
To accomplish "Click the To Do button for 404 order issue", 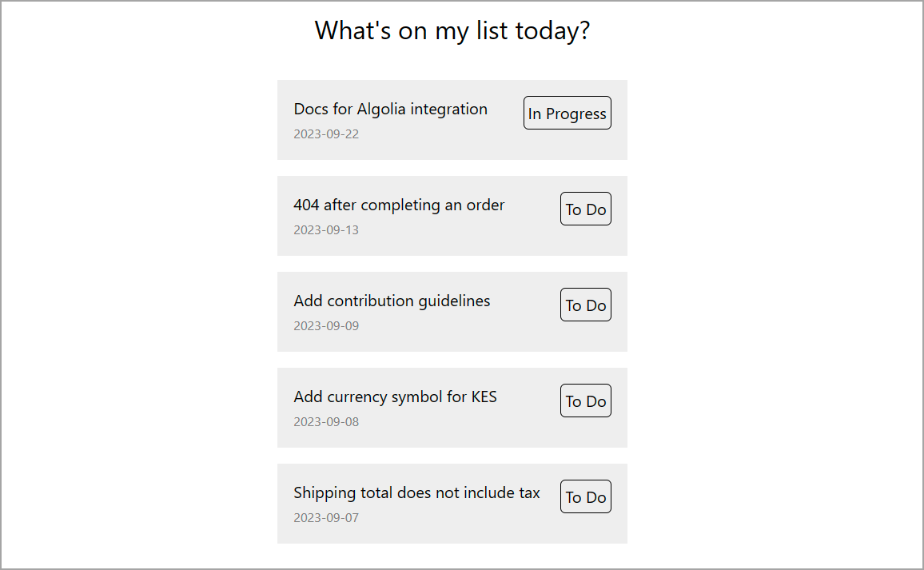I will (x=585, y=209).
